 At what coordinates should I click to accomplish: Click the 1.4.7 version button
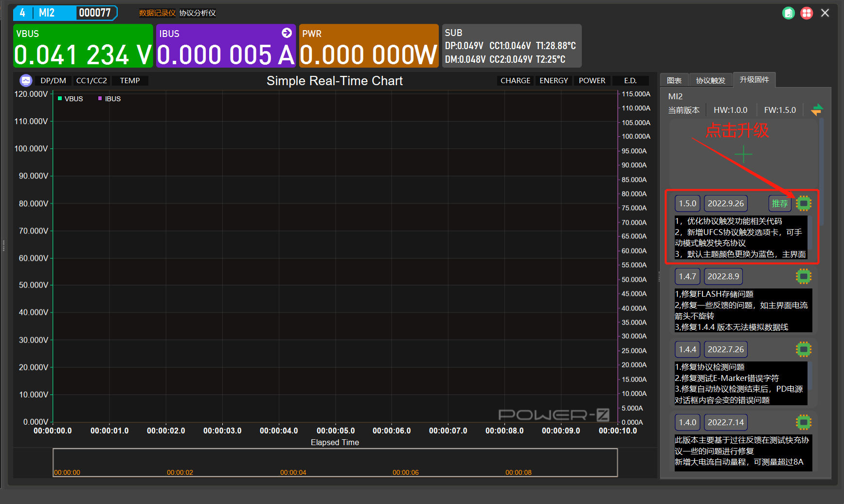coord(687,276)
